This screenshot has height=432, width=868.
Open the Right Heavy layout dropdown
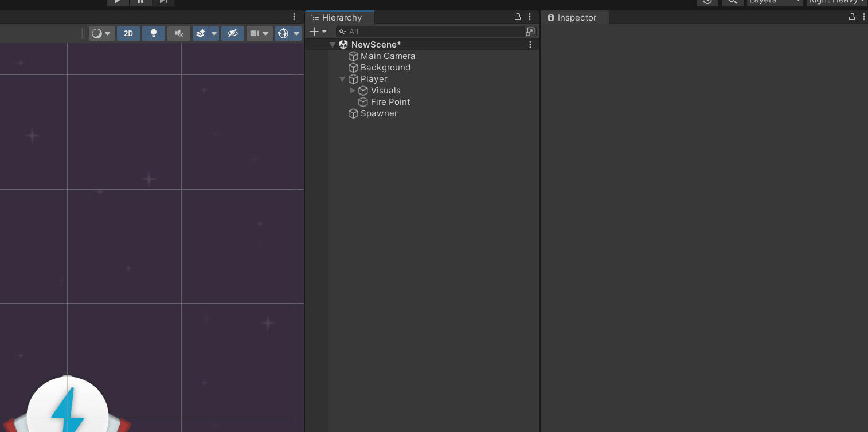tap(837, 2)
